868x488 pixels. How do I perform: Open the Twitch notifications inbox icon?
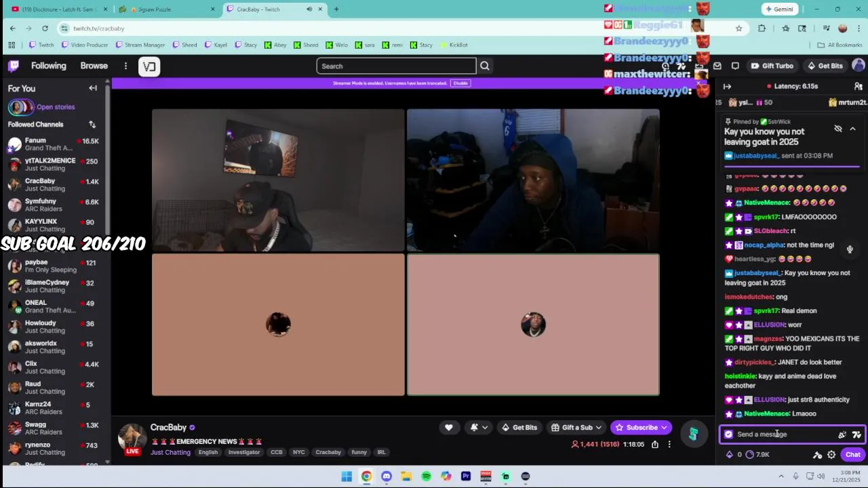point(717,66)
